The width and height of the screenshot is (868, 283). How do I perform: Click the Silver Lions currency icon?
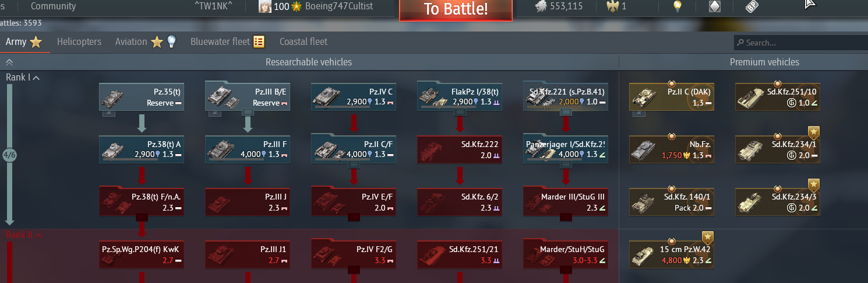coord(541,6)
